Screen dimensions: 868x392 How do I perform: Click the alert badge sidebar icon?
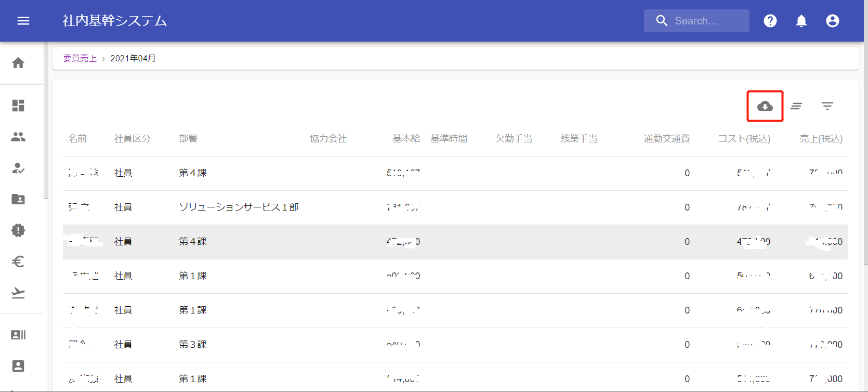18,230
